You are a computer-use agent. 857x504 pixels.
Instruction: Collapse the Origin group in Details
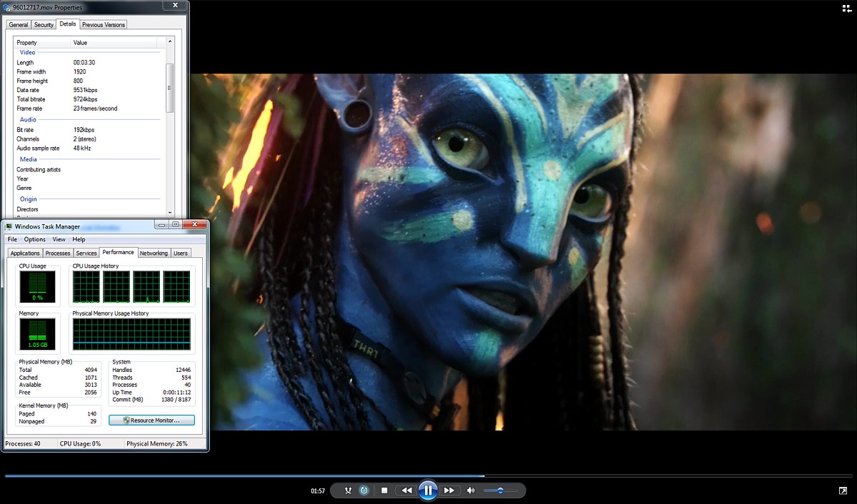tap(29, 199)
